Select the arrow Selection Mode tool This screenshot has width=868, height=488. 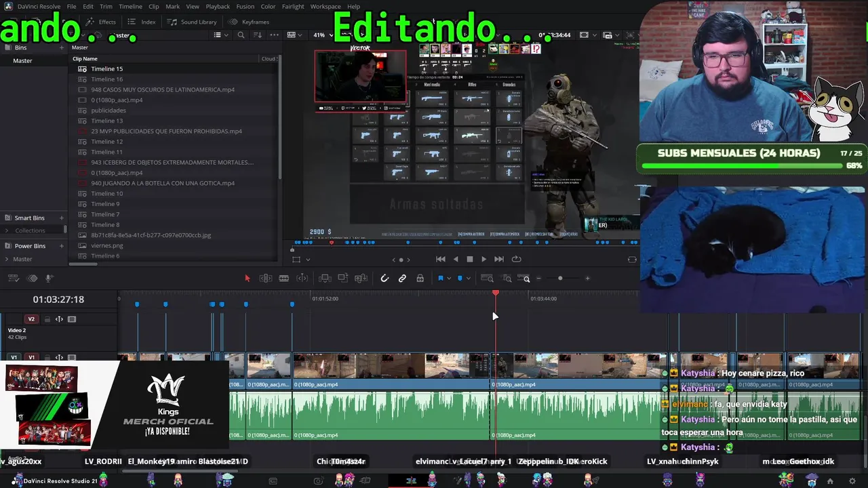247,278
